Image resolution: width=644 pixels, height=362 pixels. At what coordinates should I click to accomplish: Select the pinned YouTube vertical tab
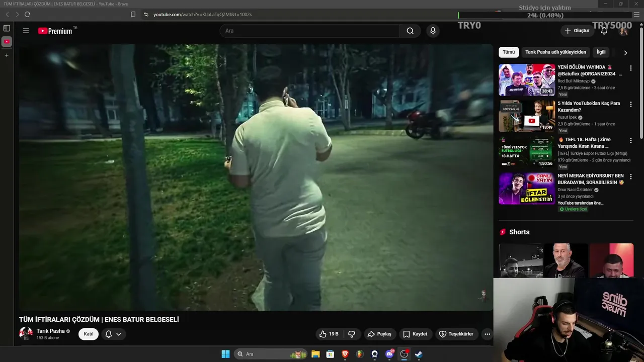[7, 42]
